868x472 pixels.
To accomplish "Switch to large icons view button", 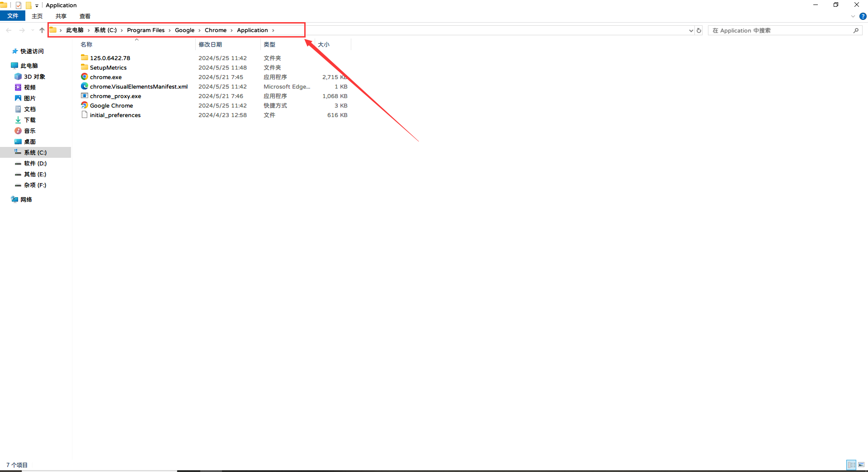I will pyautogui.click(x=861, y=464).
